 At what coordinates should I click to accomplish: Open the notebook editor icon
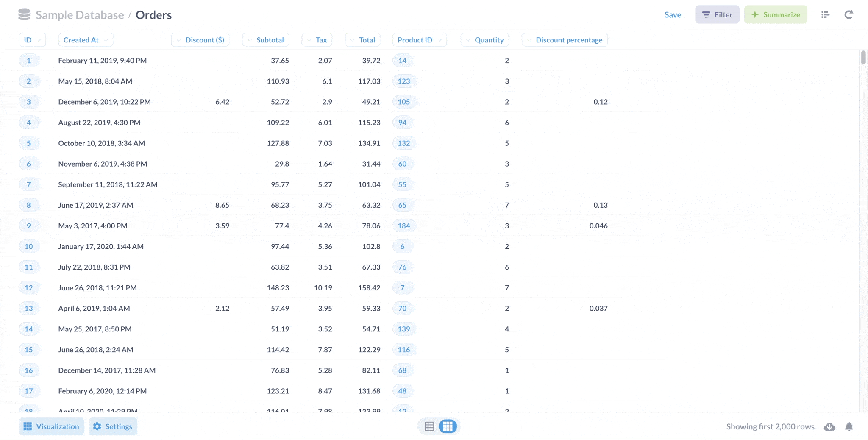pyautogui.click(x=826, y=14)
